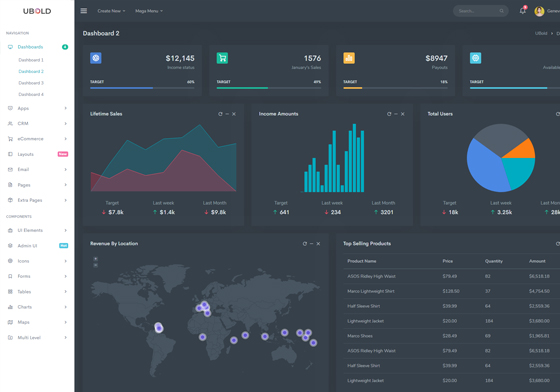Open the notifications bell icon
The width and height of the screenshot is (560, 392).
pos(522,11)
